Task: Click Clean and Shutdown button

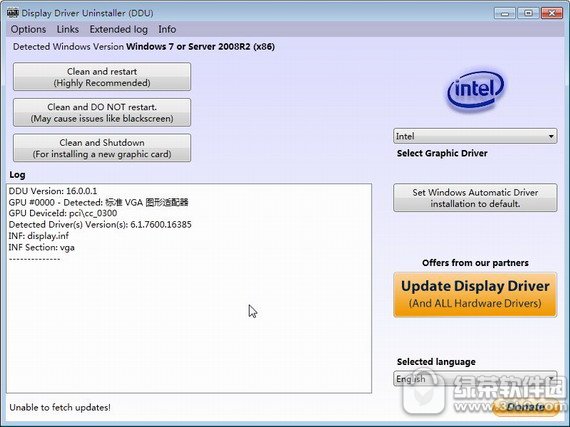Action: [102, 148]
